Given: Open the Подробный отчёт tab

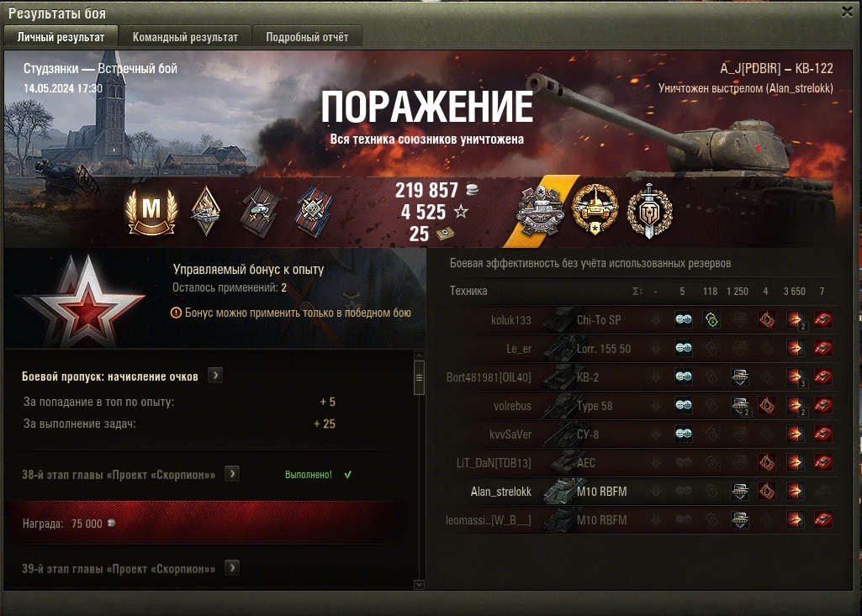Looking at the screenshot, I should (x=307, y=37).
